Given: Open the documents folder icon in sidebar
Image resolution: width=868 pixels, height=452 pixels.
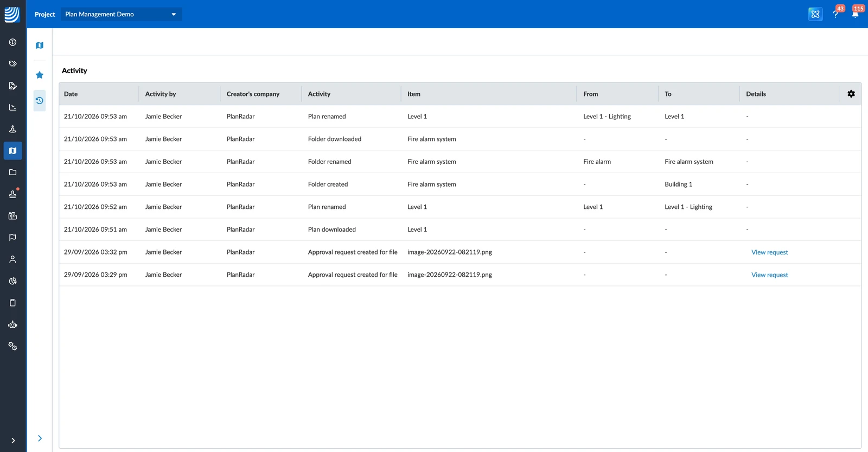Looking at the screenshot, I should coord(12,173).
